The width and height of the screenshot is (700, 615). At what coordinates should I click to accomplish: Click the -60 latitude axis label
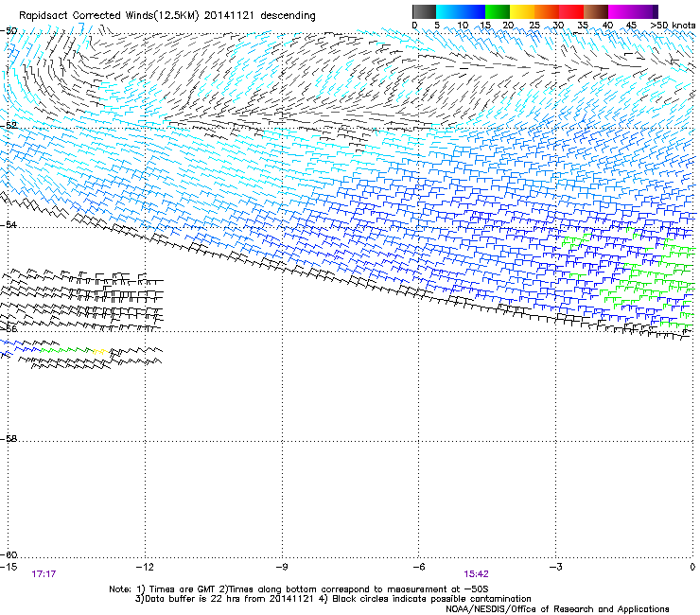9,554
